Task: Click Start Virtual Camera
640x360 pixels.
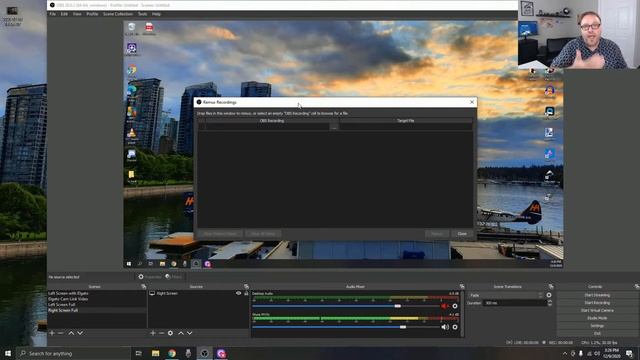Action: tap(597, 310)
